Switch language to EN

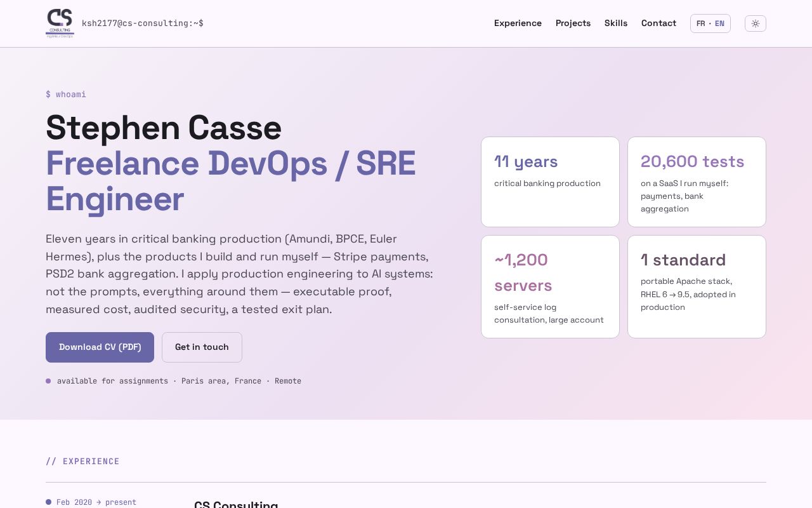pos(719,23)
